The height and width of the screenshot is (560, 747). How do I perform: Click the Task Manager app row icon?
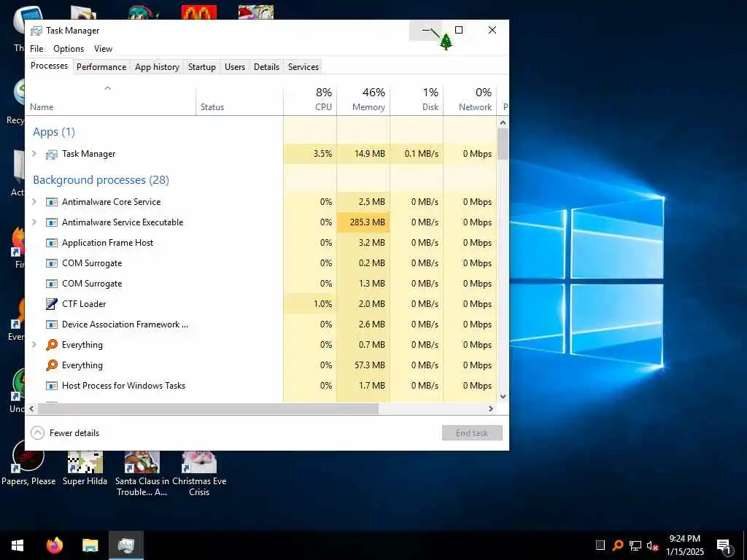click(x=52, y=154)
